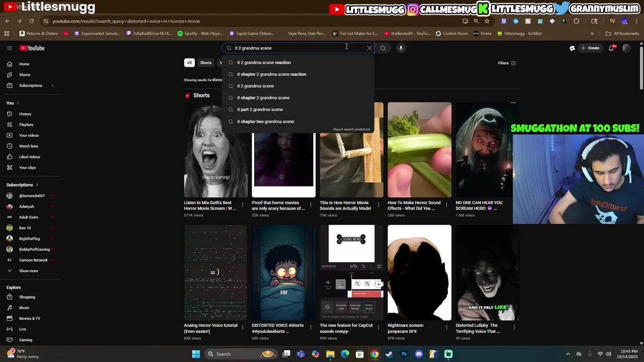Viewport: 644px width, 362px height.
Task: Open Tier List Maker bookmark
Action: [355, 34]
